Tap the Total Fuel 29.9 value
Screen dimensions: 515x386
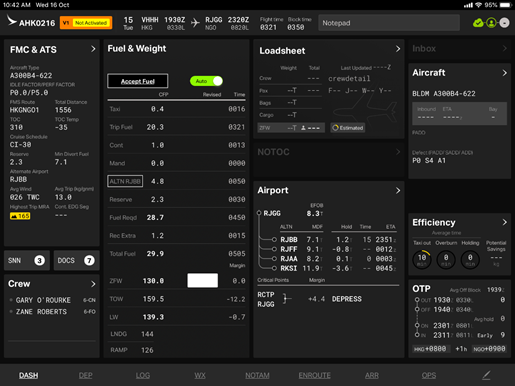(155, 254)
